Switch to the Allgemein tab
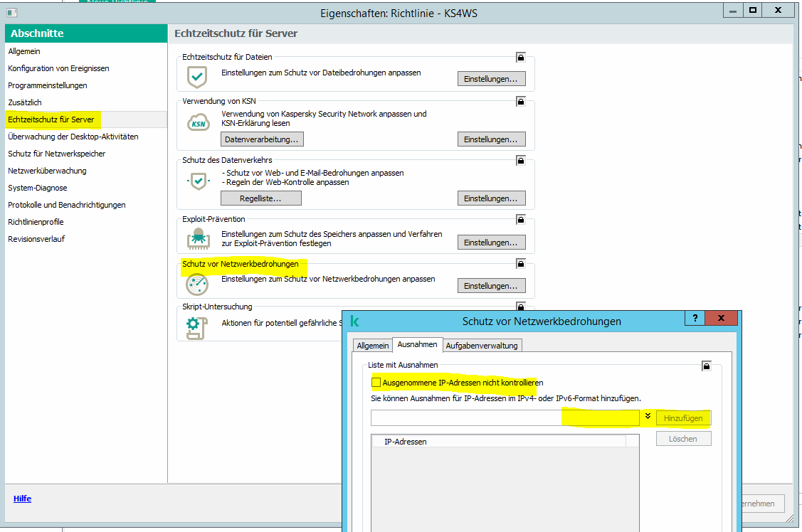Screen dimensions: 802x532 373,346
